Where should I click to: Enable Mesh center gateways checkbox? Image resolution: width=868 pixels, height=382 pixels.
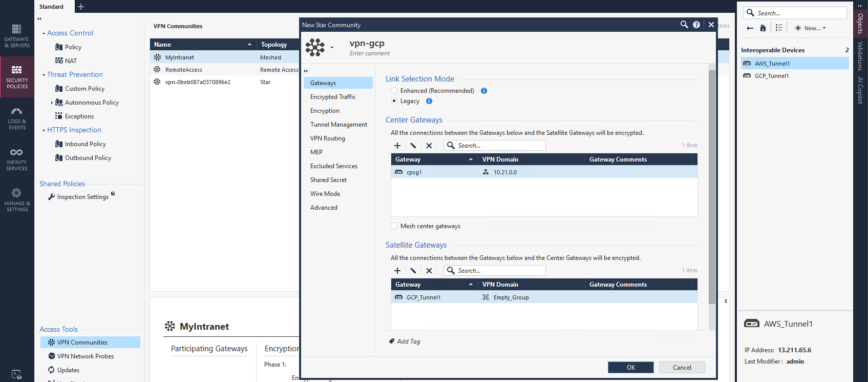coord(394,226)
